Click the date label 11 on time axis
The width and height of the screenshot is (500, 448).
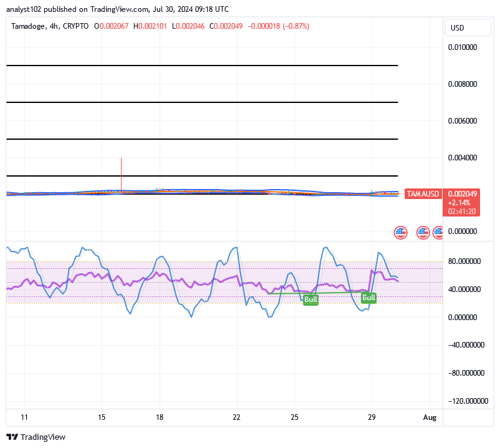pyautogui.click(x=24, y=417)
